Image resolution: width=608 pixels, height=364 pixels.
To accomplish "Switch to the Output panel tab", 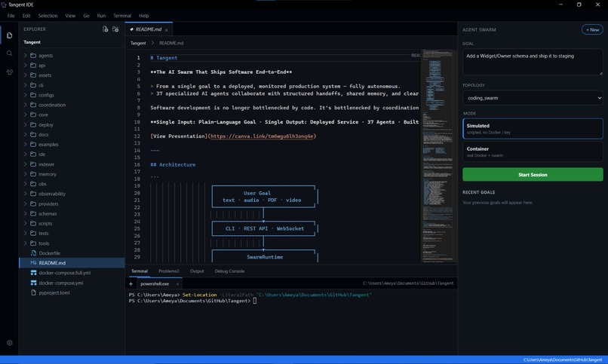I will tap(197, 271).
